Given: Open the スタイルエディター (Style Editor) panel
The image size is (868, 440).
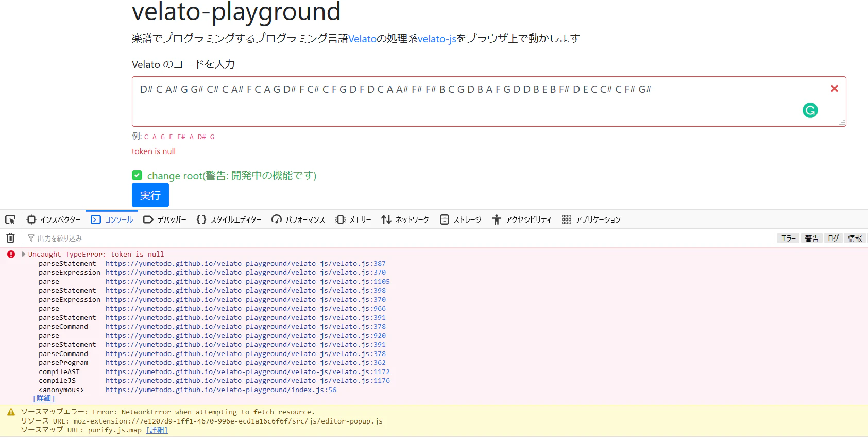Looking at the screenshot, I should [x=229, y=219].
